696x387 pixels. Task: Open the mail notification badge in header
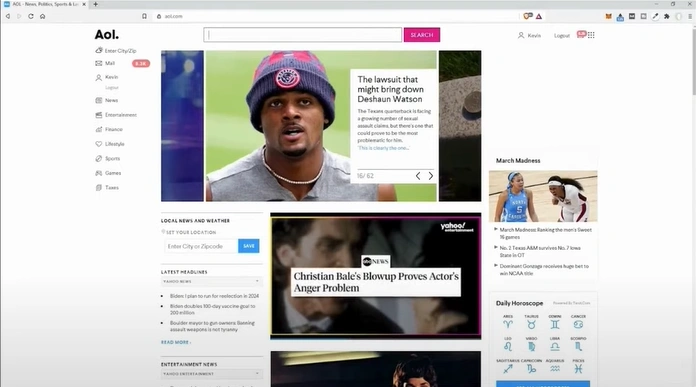(581, 34)
